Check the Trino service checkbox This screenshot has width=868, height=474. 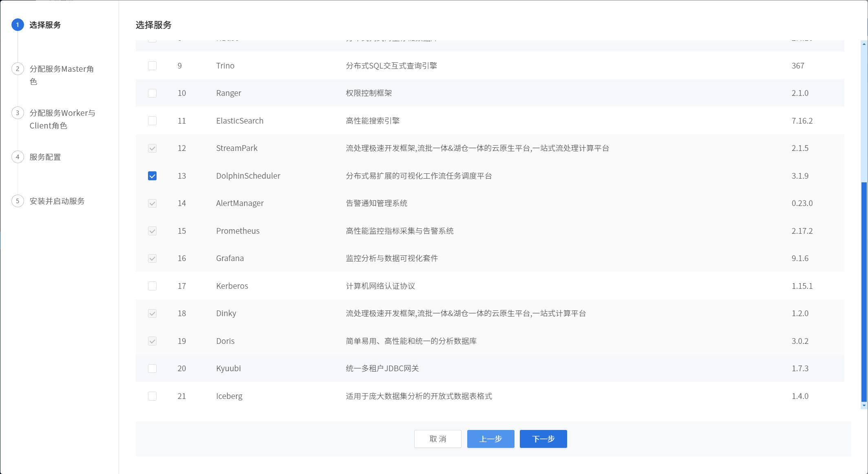(x=152, y=66)
